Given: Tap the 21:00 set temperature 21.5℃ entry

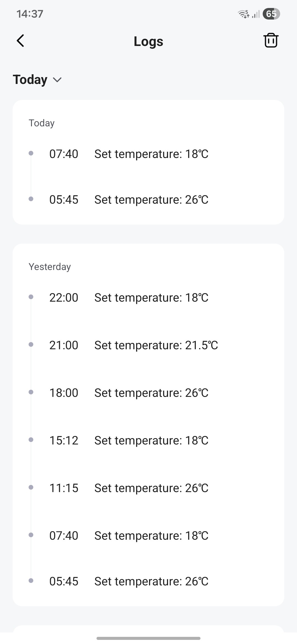Looking at the screenshot, I should point(134,345).
